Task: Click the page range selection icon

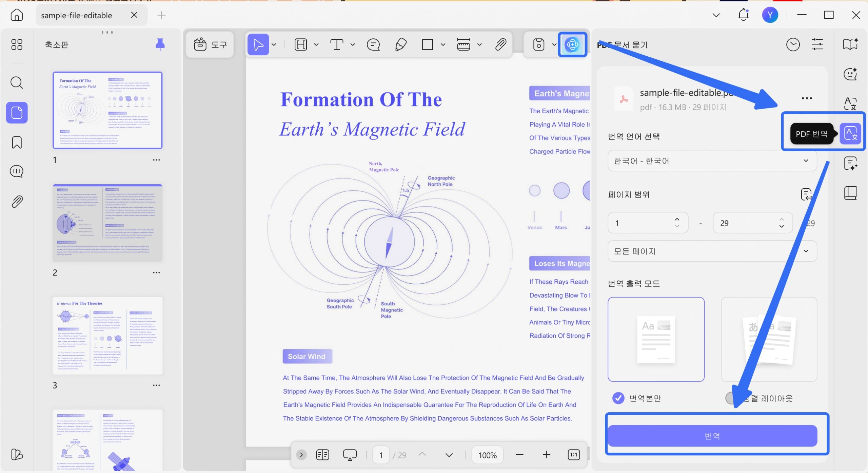Action: [806, 194]
